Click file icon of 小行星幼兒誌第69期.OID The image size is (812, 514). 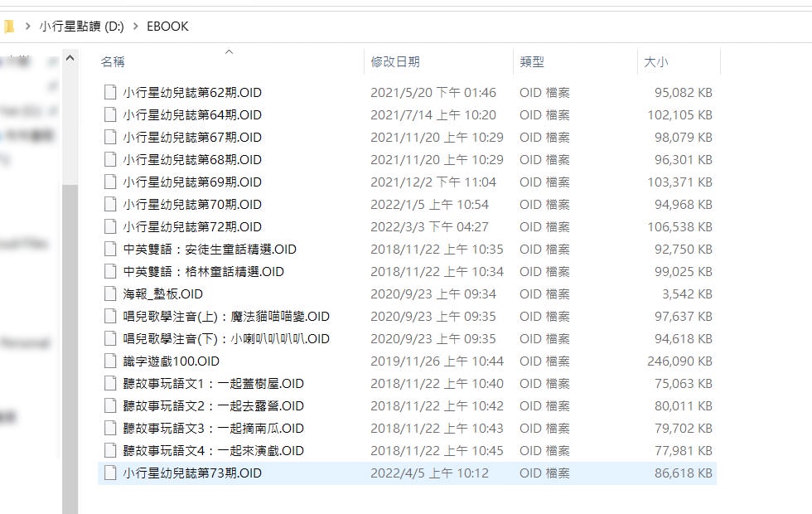[109, 182]
